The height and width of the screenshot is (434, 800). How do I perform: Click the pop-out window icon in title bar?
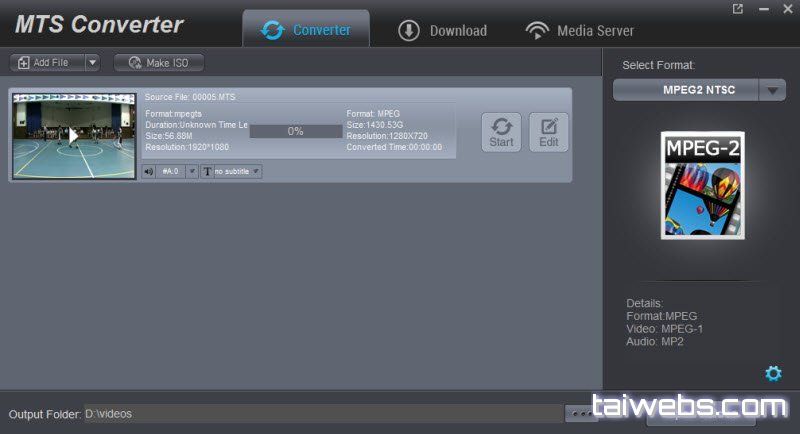(738, 9)
